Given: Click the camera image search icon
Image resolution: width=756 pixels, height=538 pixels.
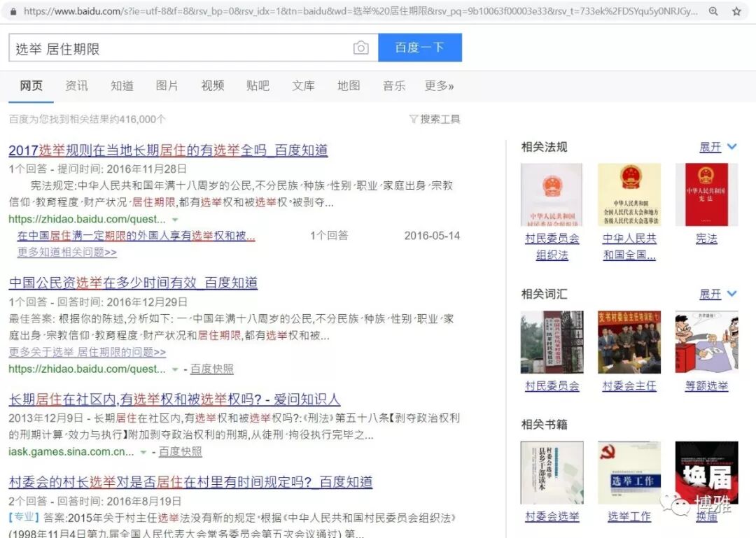Looking at the screenshot, I should pos(360,48).
